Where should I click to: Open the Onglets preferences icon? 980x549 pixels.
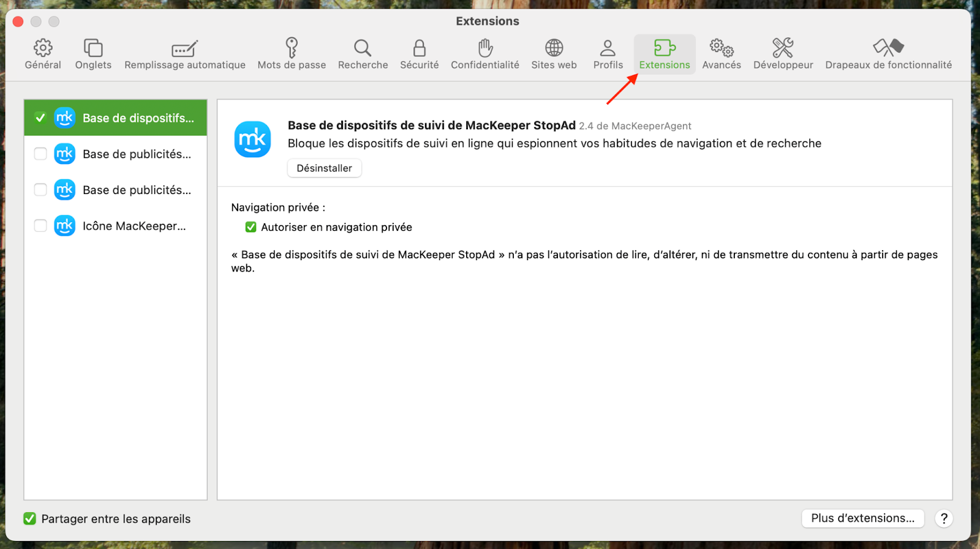(93, 48)
